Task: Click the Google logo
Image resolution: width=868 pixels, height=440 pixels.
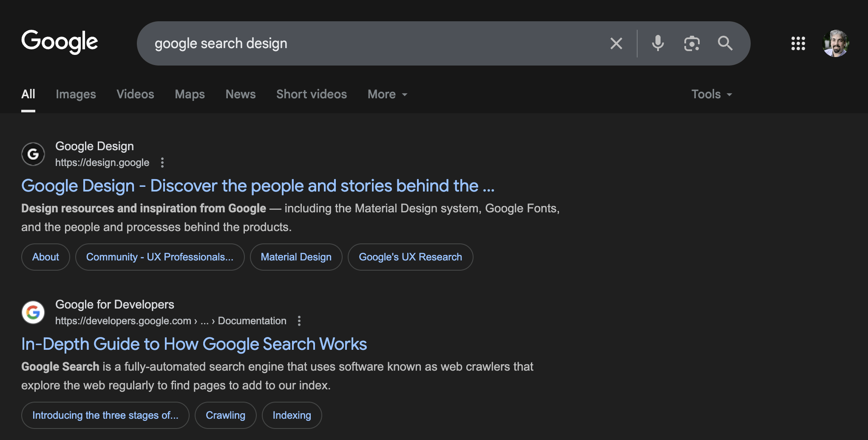Action: tap(60, 42)
